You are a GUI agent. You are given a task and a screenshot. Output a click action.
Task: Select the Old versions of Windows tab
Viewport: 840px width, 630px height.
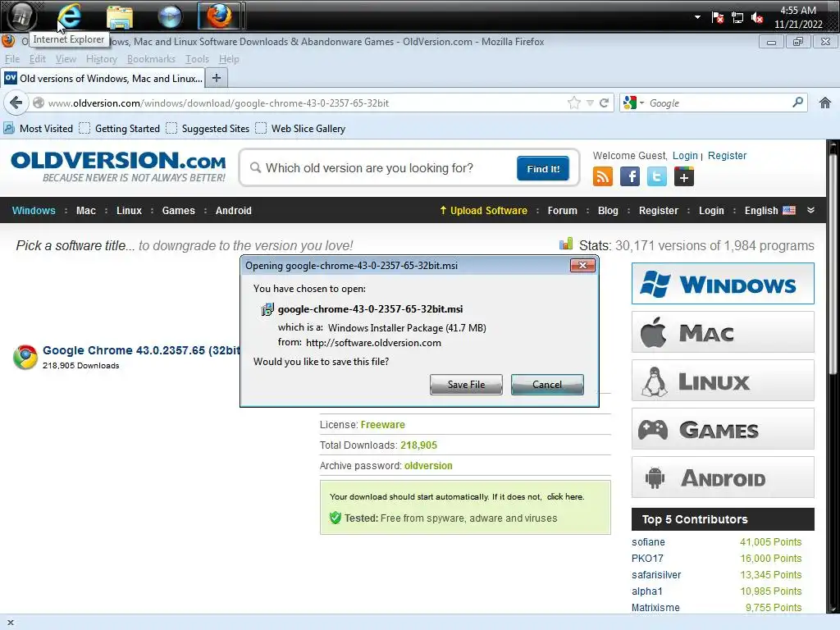click(103, 78)
